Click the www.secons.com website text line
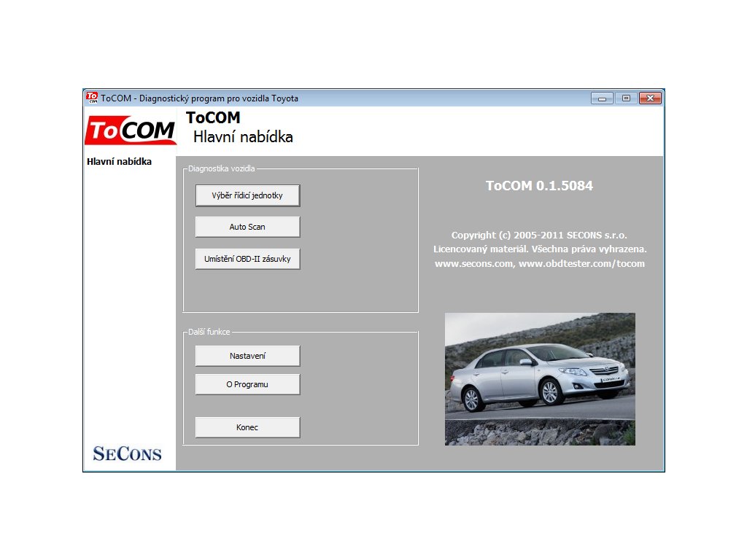Screen dimensions: 747x560 point(539,263)
